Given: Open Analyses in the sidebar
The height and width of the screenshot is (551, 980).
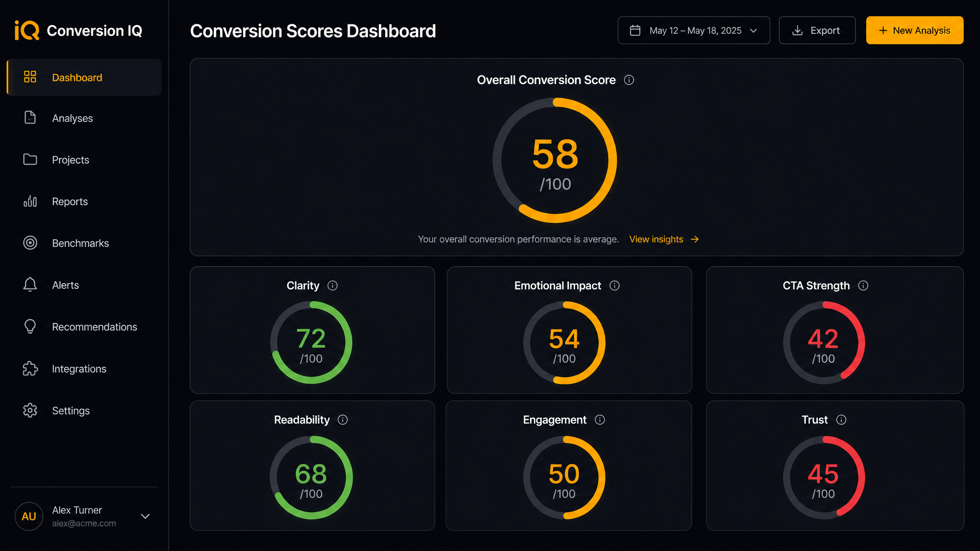Looking at the screenshot, I should pyautogui.click(x=84, y=118).
